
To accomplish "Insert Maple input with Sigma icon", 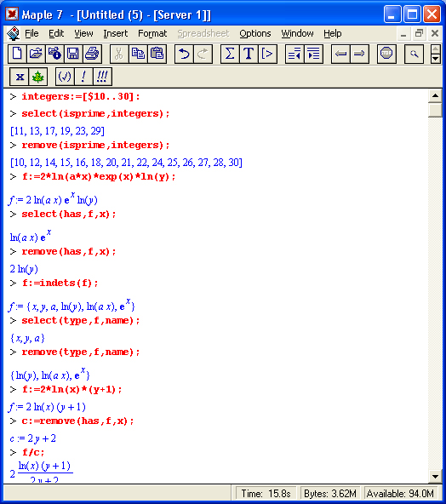I will [x=230, y=54].
